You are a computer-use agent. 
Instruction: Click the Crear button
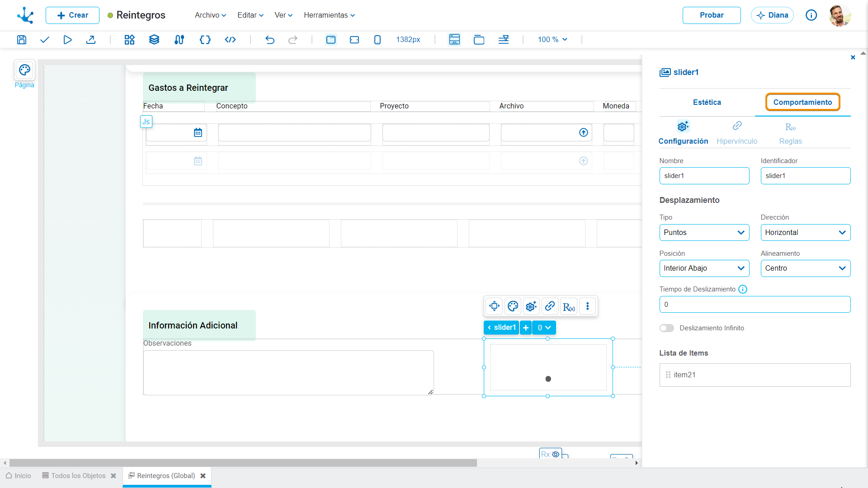tap(72, 15)
